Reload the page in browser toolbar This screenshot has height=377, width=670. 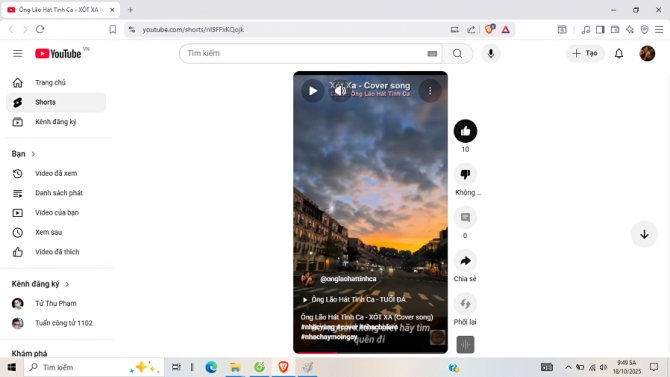coord(40,29)
